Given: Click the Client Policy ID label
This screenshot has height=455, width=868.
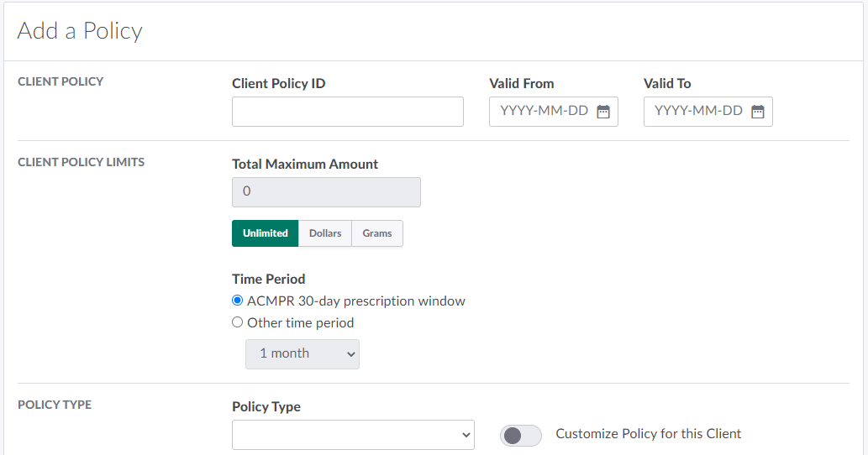Looking at the screenshot, I should pos(278,83).
